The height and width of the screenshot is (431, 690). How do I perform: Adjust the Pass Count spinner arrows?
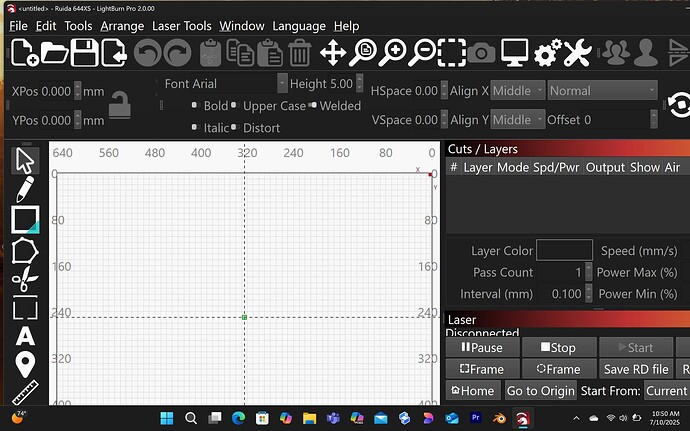point(589,272)
